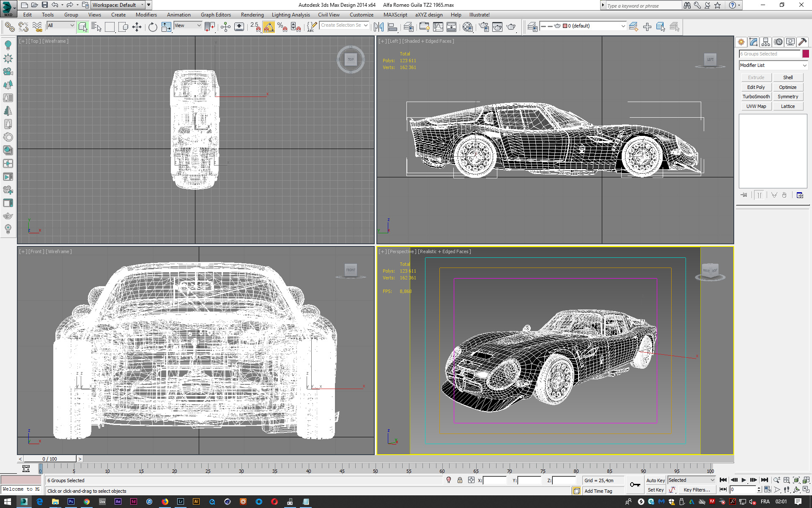Toggle Auto Key animation mode

click(655, 480)
